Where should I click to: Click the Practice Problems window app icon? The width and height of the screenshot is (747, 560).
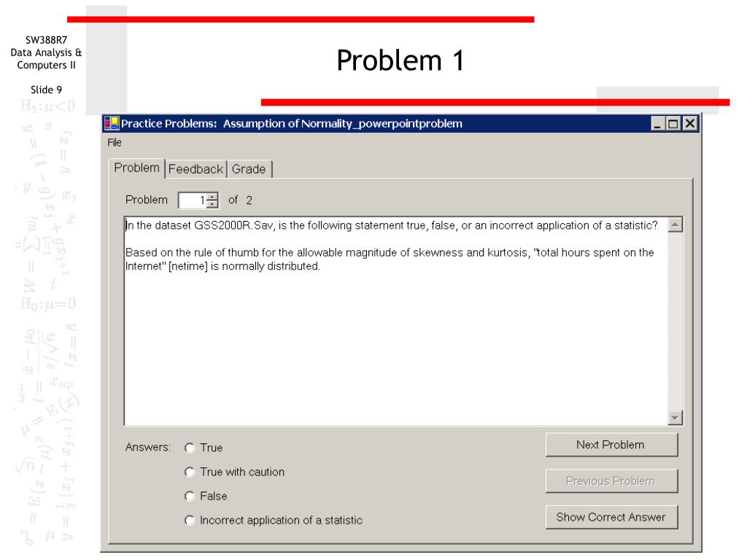click(x=112, y=123)
